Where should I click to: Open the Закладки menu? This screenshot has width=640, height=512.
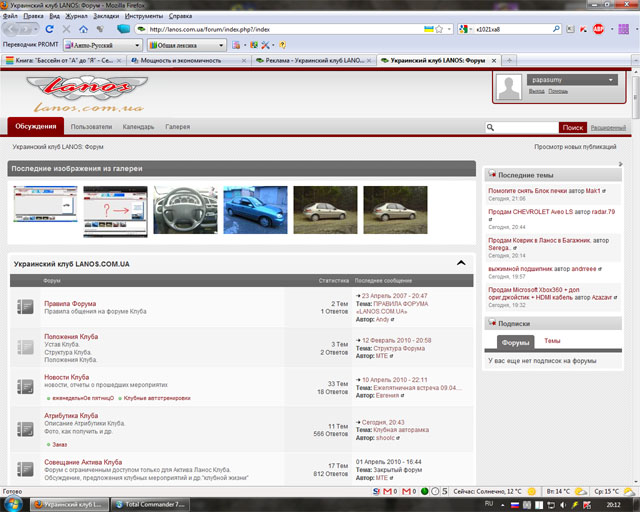(106, 16)
